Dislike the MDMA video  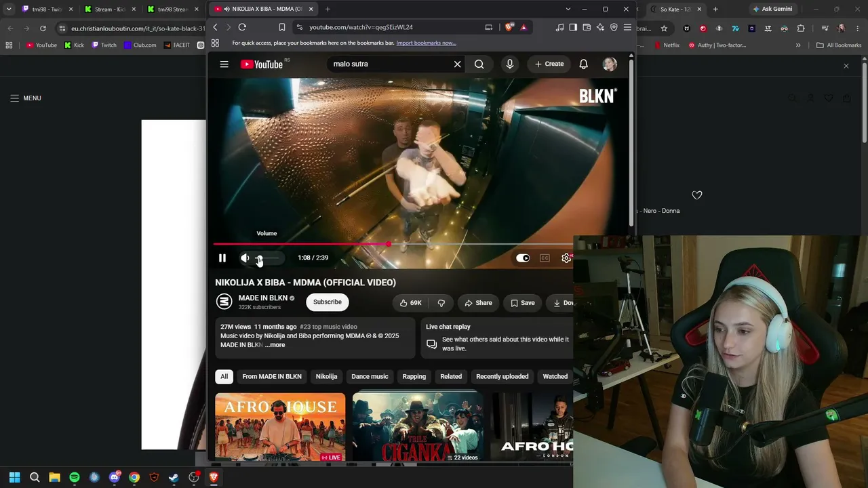441,303
